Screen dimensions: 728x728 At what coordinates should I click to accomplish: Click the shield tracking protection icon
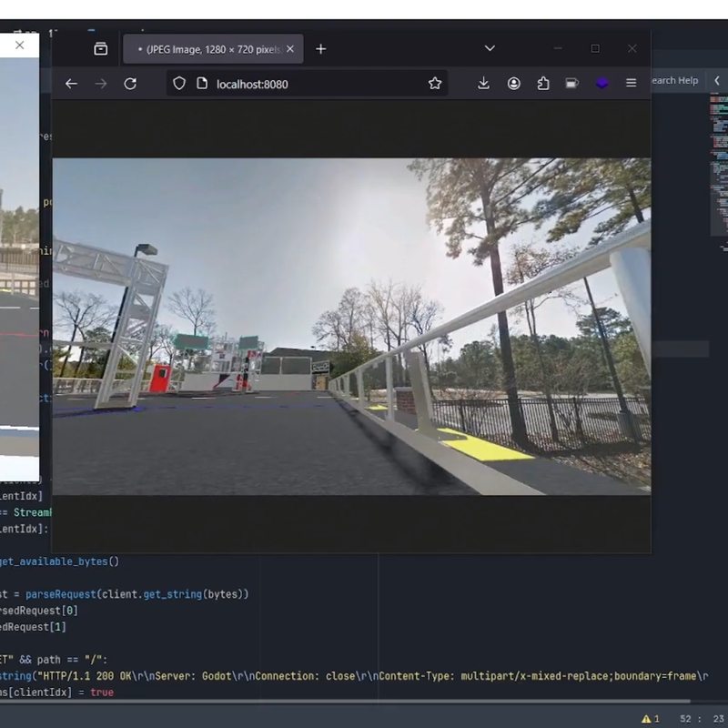(179, 84)
